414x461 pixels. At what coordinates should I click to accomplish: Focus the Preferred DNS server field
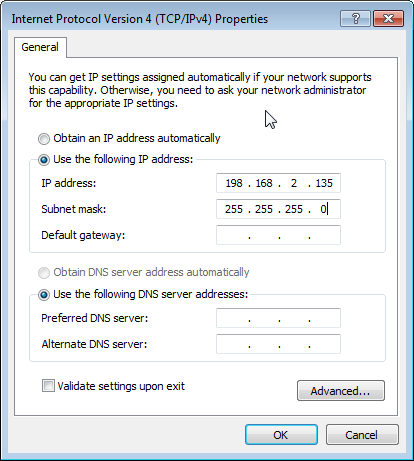[278, 318]
